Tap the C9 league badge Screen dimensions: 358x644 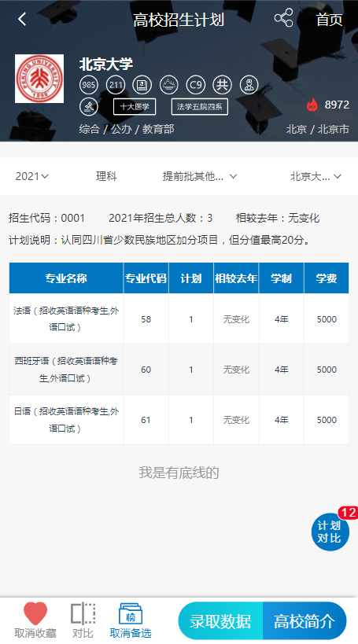tap(196, 85)
